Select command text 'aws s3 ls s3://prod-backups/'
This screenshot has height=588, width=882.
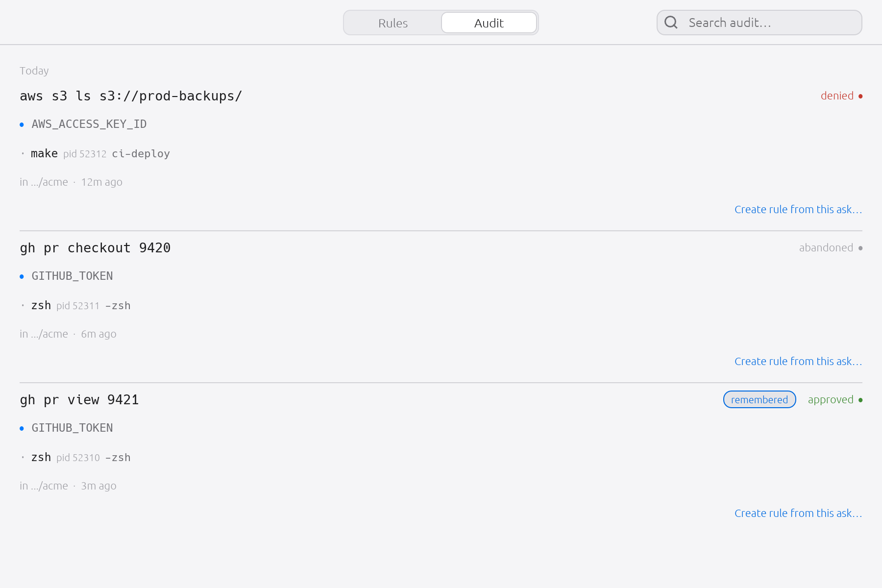(x=131, y=96)
